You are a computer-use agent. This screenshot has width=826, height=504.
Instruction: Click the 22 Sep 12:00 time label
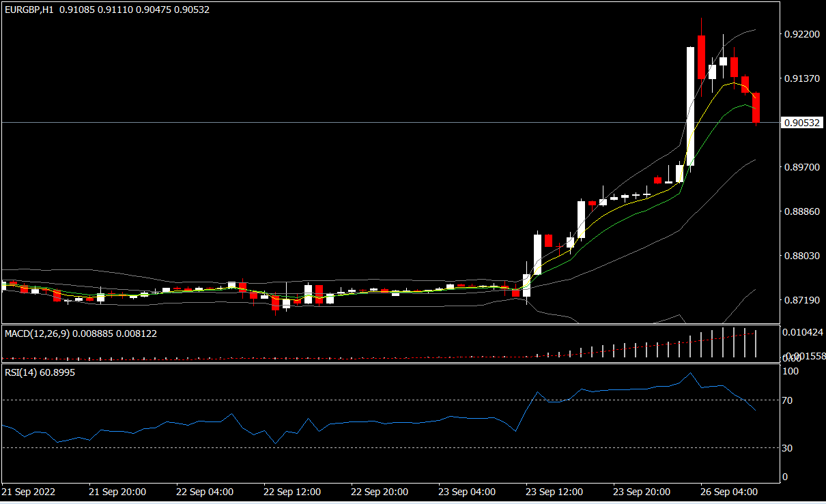pos(292,492)
